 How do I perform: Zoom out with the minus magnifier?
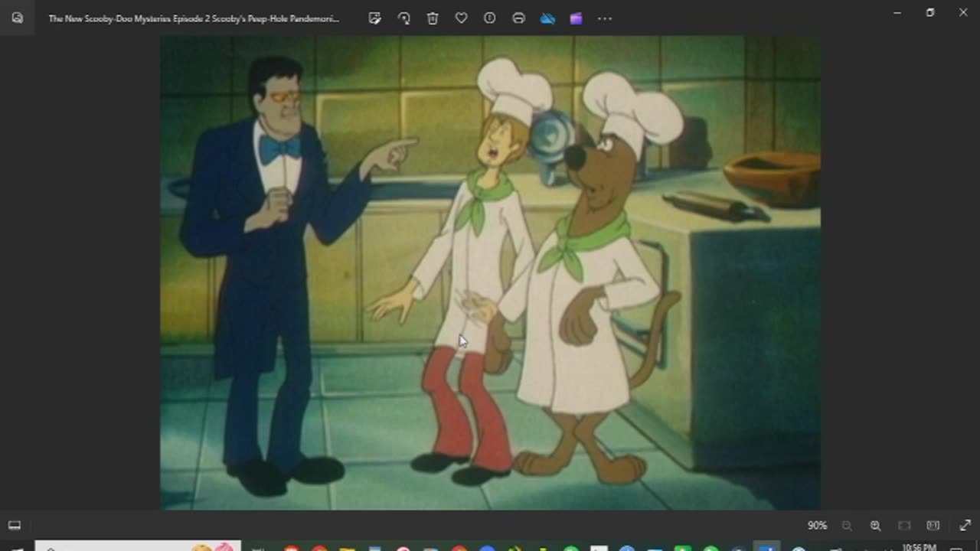point(847,526)
